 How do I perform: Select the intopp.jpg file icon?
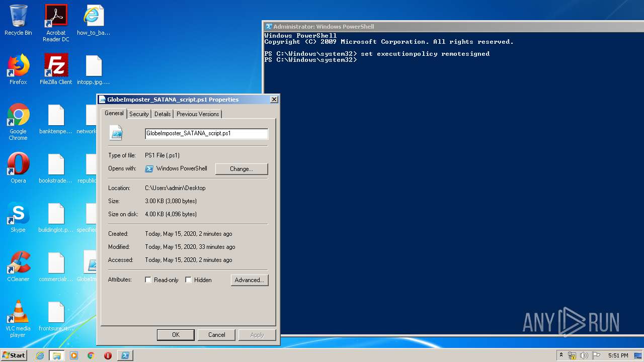pos(94,69)
